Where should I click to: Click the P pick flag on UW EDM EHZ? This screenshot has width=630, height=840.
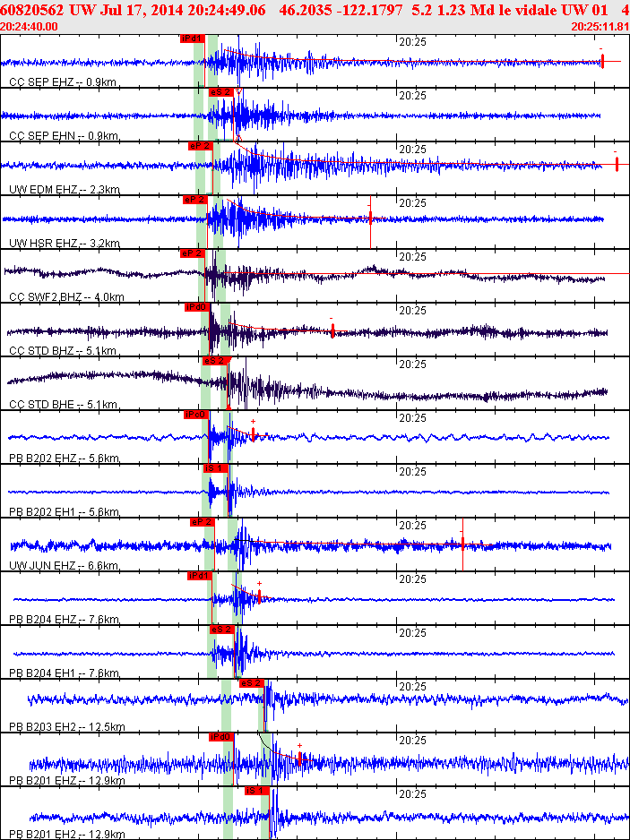click(x=199, y=145)
